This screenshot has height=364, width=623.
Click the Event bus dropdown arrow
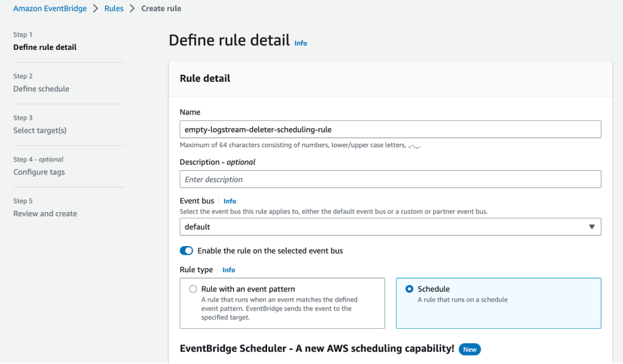tap(592, 227)
